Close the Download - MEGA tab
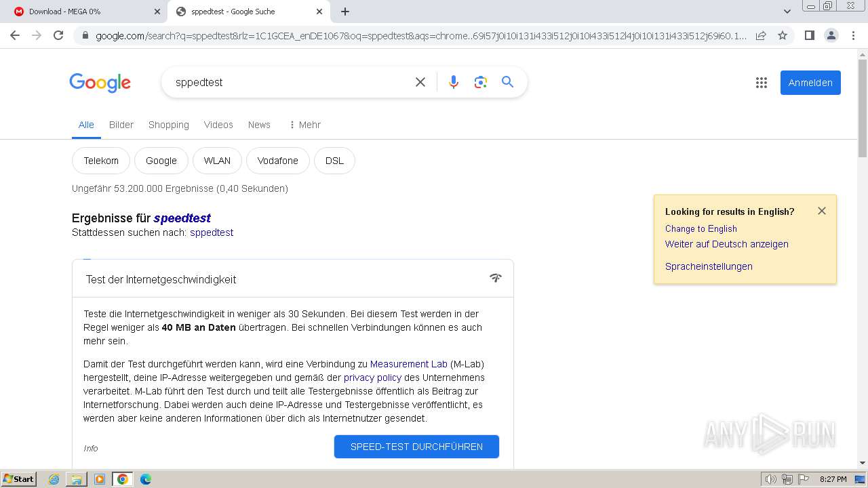Screen dimensions: 868x488 click(x=157, y=12)
